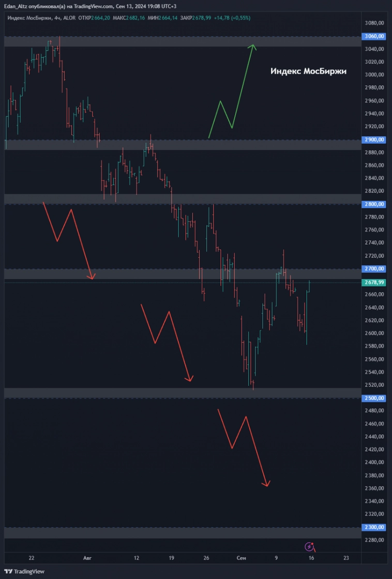The width and height of the screenshot is (392, 579).
Task: Click the 2520,00 price axis label
Action: pos(375,385)
